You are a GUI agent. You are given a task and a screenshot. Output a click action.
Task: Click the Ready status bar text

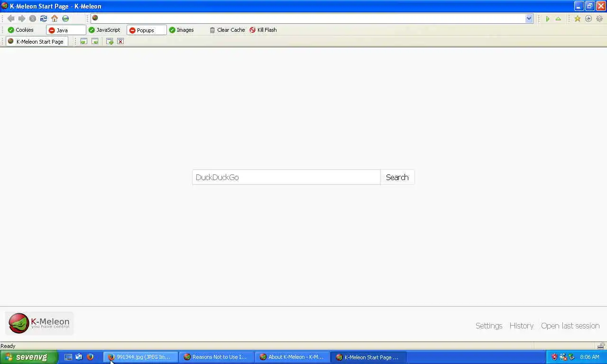click(x=8, y=346)
